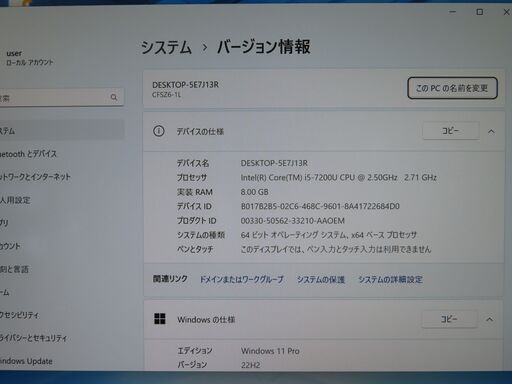Click the settings search input field
This screenshot has height=384, width=512.
pyautogui.click(x=62, y=97)
